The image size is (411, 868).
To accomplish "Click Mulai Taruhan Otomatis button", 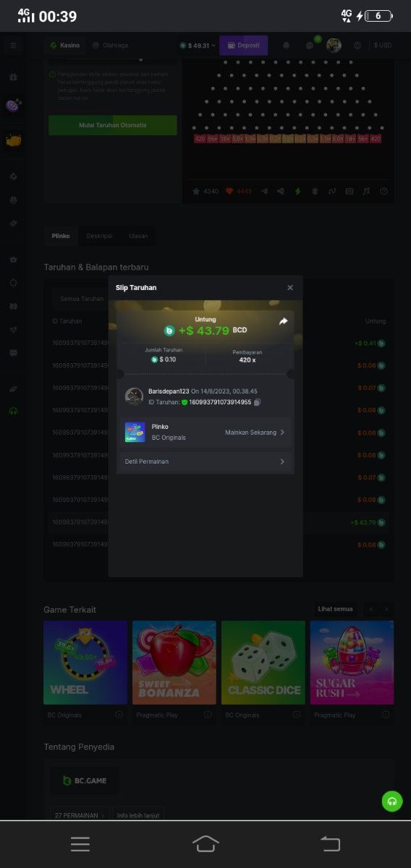I will (x=113, y=125).
